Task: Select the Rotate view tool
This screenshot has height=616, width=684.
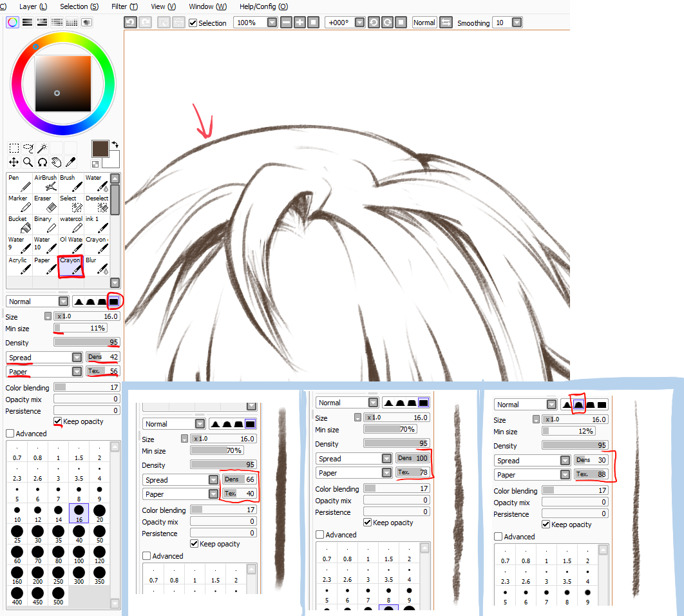Action: click(43, 162)
